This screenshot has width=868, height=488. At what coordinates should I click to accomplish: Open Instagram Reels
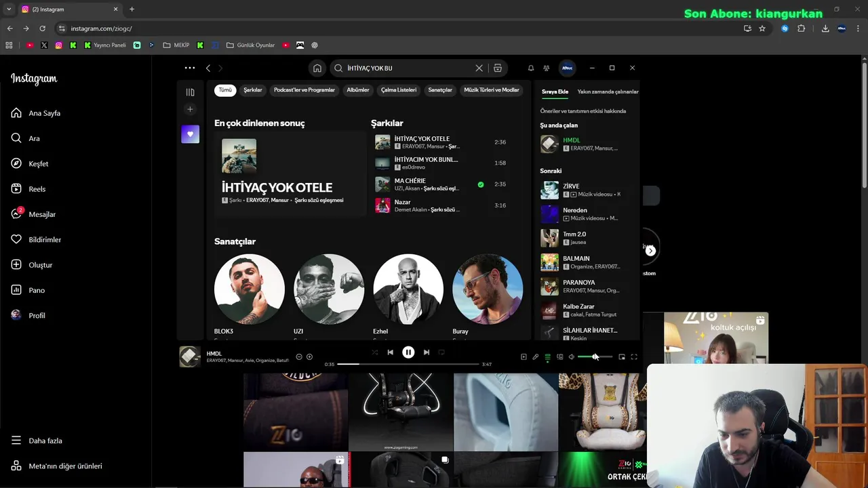[29, 189]
